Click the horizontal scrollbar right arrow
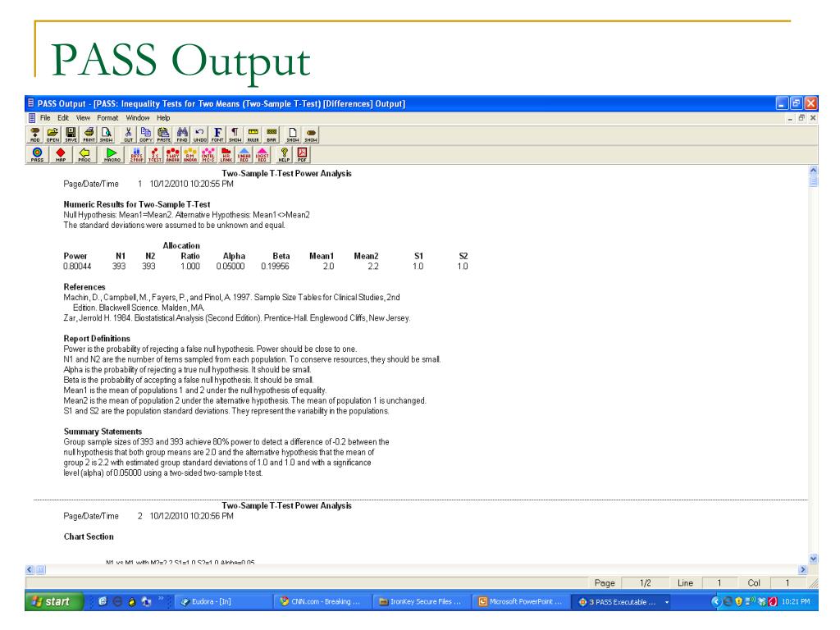The width and height of the screenshot is (840, 630). 802,570
